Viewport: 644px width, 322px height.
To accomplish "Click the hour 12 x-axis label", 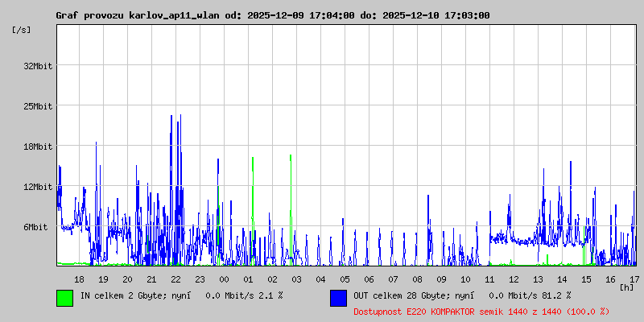I will tap(514, 279).
